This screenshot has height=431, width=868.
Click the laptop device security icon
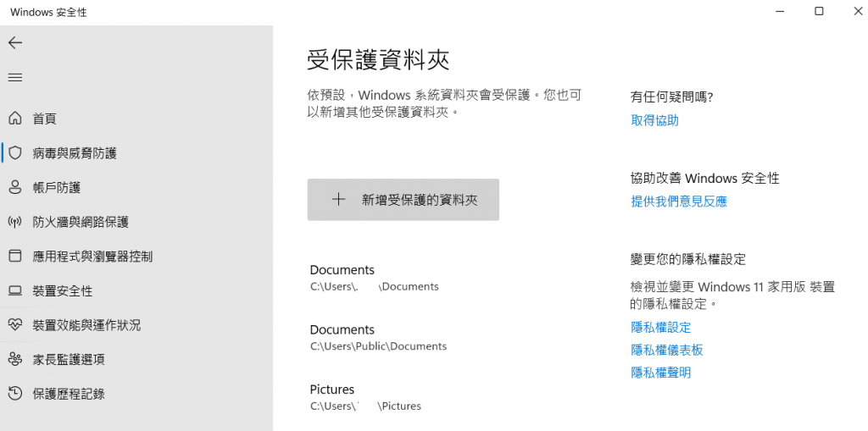coord(15,290)
